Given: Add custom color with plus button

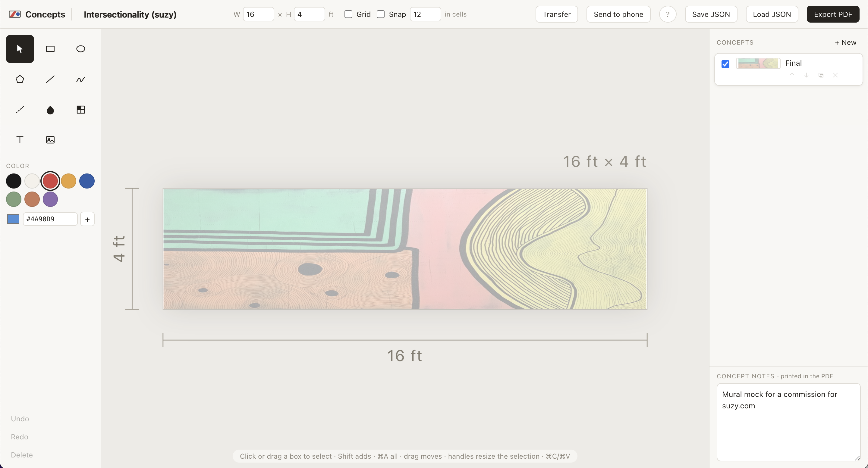Looking at the screenshot, I should coord(87,219).
